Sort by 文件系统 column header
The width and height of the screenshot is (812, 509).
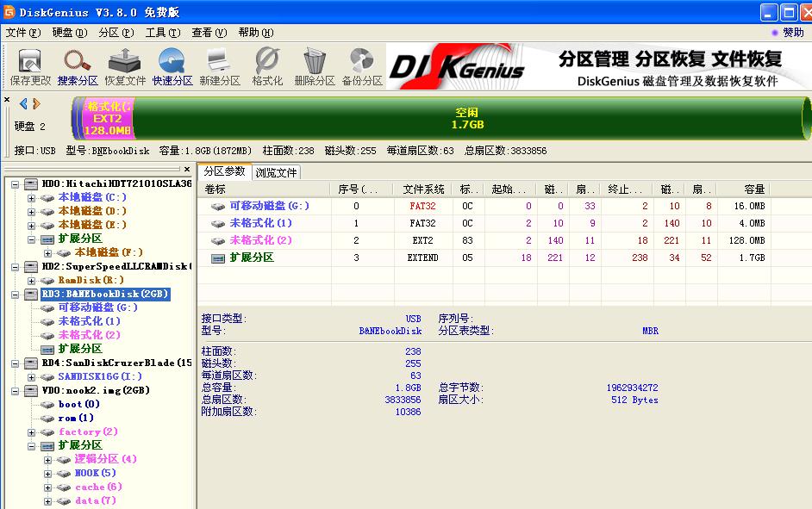[422, 189]
